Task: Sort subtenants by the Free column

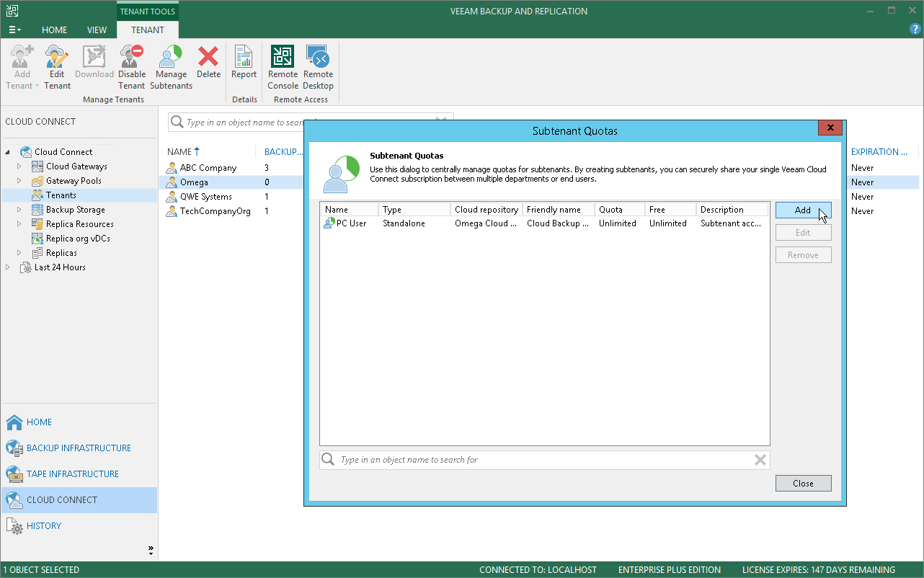Action: point(670,210)
